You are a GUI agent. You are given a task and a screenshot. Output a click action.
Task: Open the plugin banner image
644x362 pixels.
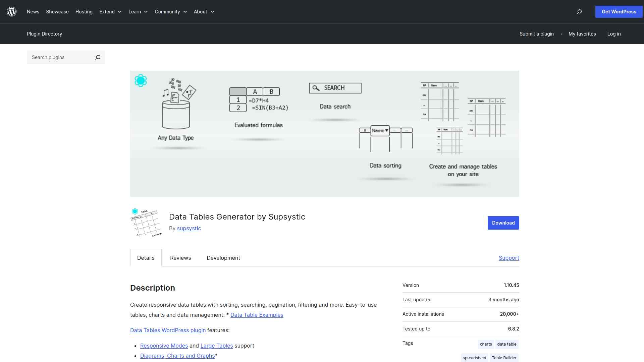coord(325,134)
